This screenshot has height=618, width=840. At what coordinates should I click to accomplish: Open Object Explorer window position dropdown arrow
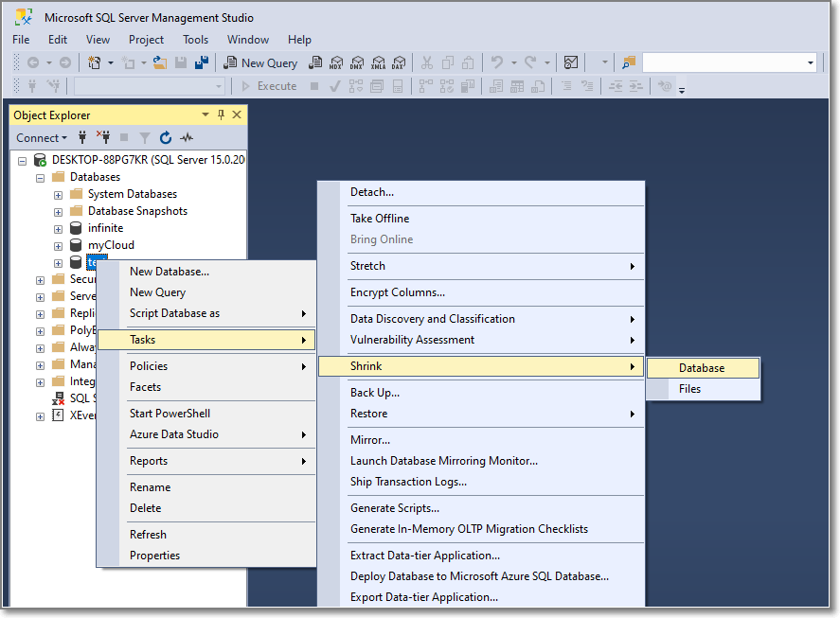pyautogui.click(x=206, y=115)
